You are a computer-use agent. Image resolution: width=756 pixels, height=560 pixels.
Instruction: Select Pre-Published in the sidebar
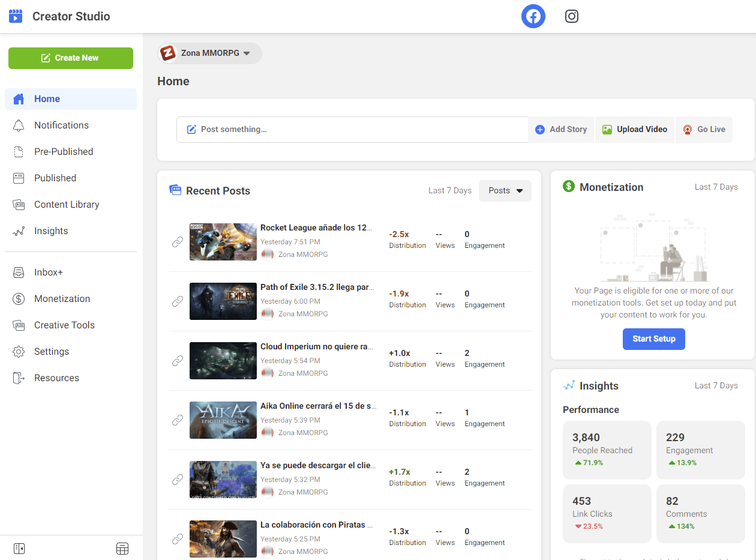[64, 152]
